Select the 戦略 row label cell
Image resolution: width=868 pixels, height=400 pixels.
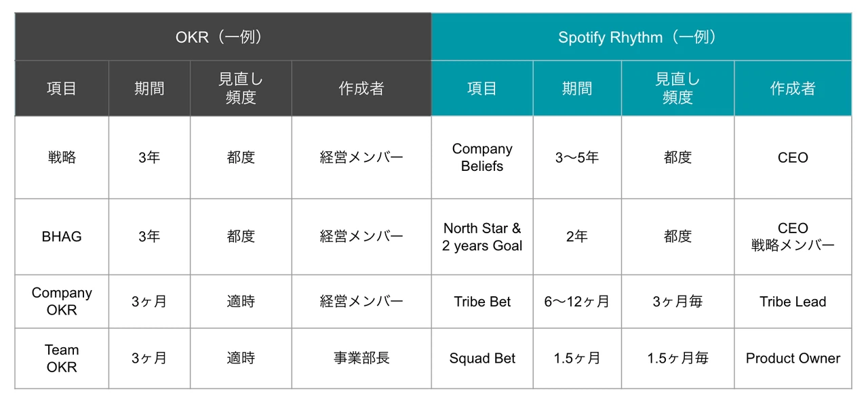click(x=62, y=157)
